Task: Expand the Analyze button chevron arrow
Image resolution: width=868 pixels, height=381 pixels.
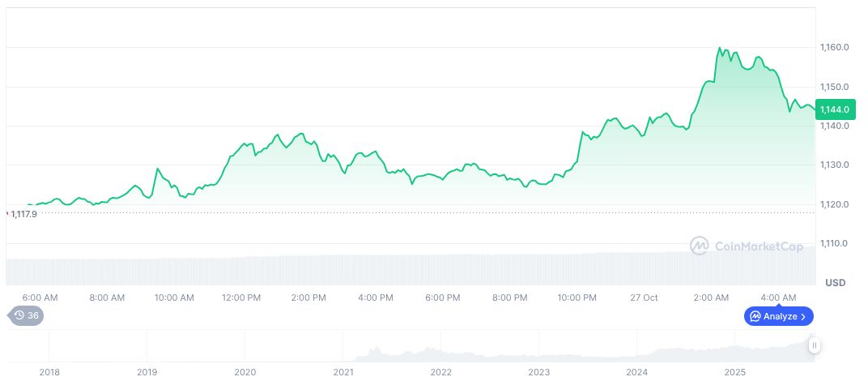Action: [x=803, y=316]
